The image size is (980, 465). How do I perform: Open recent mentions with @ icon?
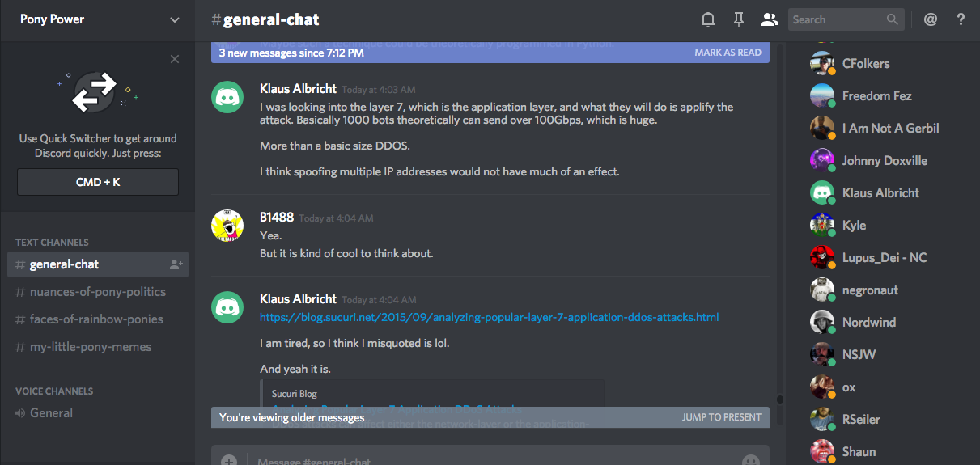pyautogui.click(x=931, y=19)
